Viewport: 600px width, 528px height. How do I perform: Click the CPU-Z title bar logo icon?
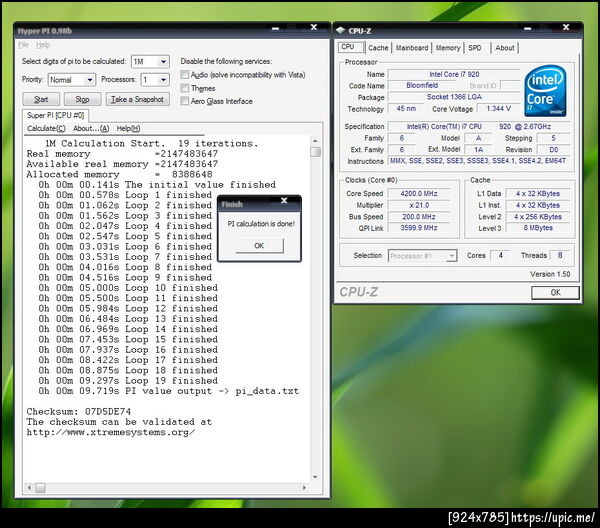point(341,30)
